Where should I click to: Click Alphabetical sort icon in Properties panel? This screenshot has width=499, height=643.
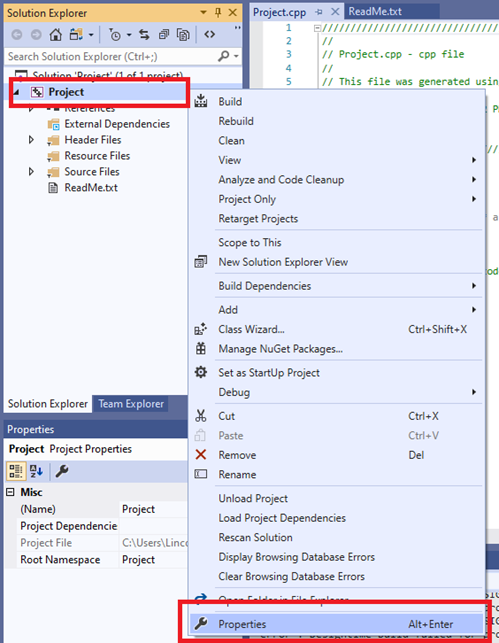tap(36, 471)
